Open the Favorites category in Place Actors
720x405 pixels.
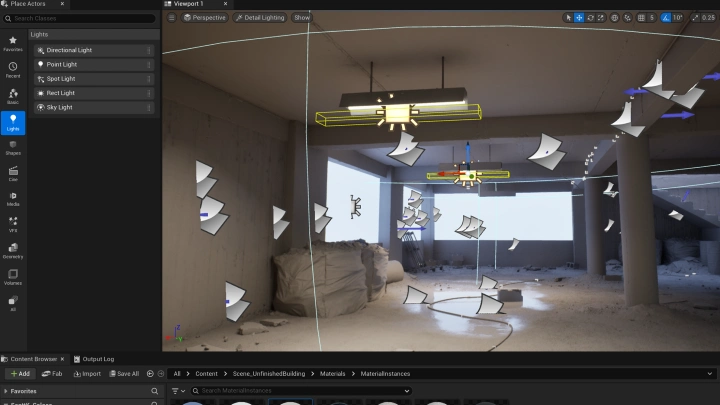point(13,44)
